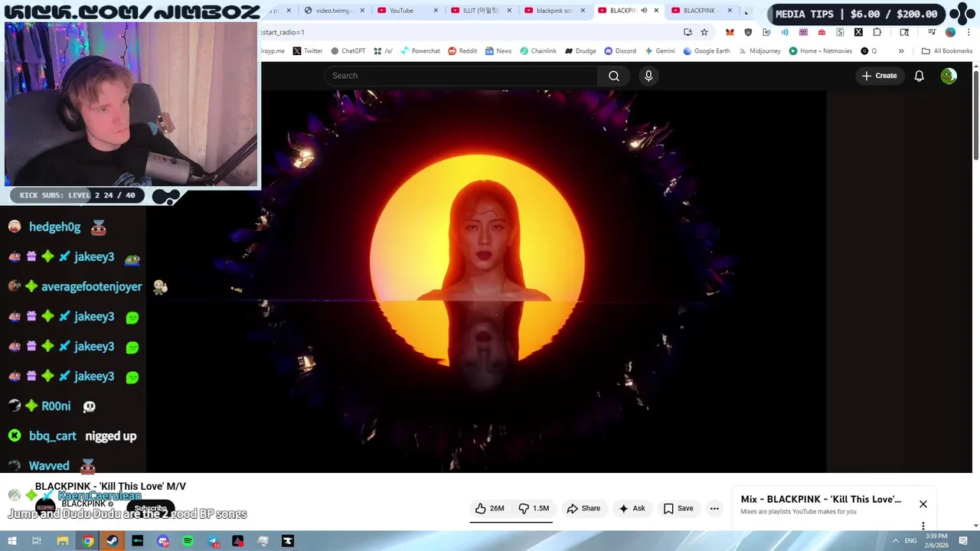Open ChatGPT bookmark
The image size is (980, 551).
348,51
